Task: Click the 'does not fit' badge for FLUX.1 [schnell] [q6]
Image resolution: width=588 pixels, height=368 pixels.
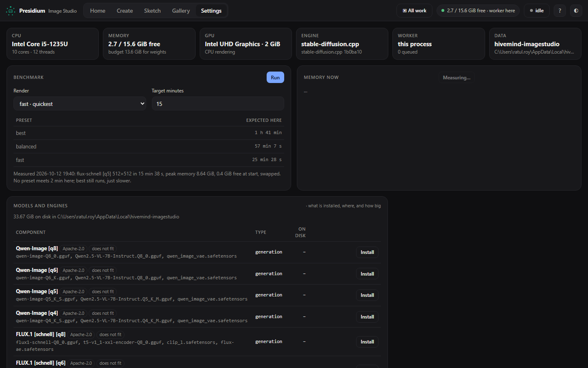Action: (110, 363)
